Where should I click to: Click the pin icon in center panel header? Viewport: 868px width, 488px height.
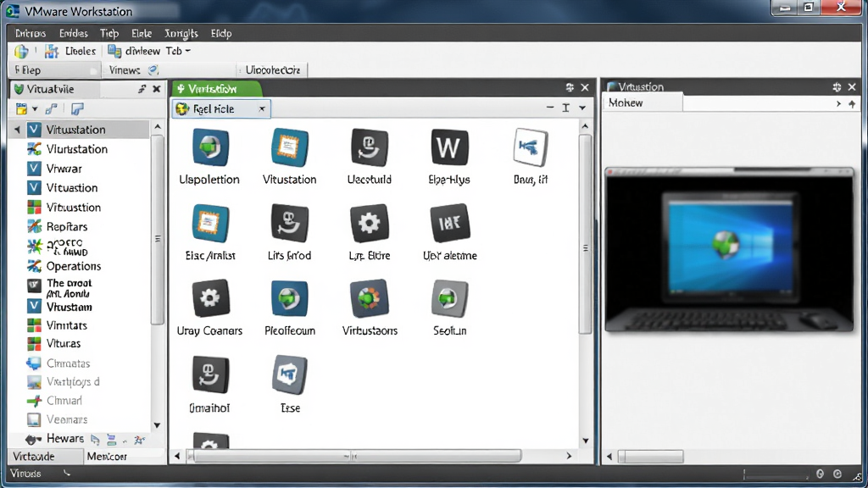point(570,87)
